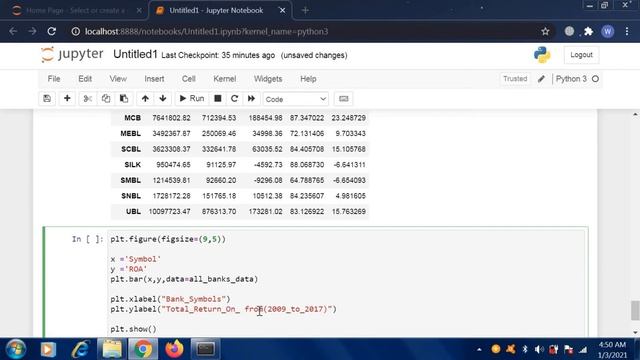This screenshot has width=640, height=360.
Task: Go back in browser history
Action: [x=13, y=31]
